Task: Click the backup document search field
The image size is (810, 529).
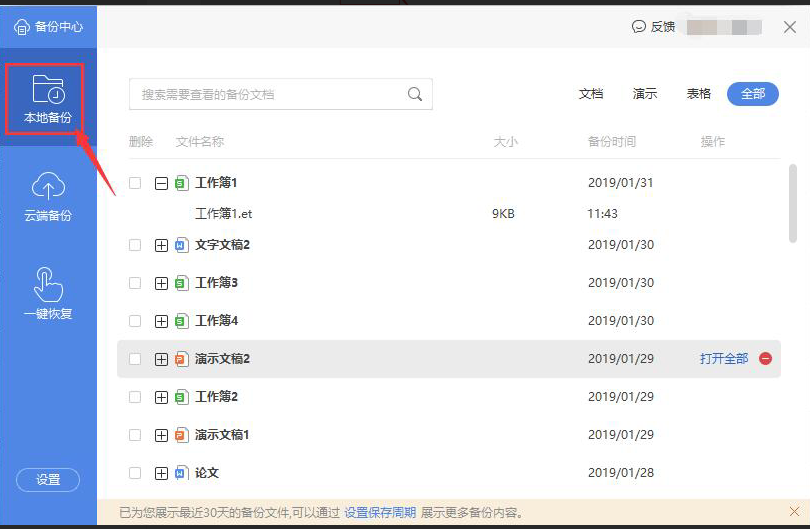Action: (270, 94)
